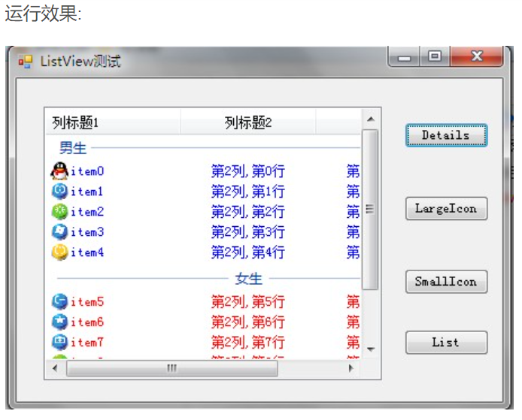Select the item2 row label
Viewport: 522px width, 420px height.
pyautogui.click(x=87, y=212)
